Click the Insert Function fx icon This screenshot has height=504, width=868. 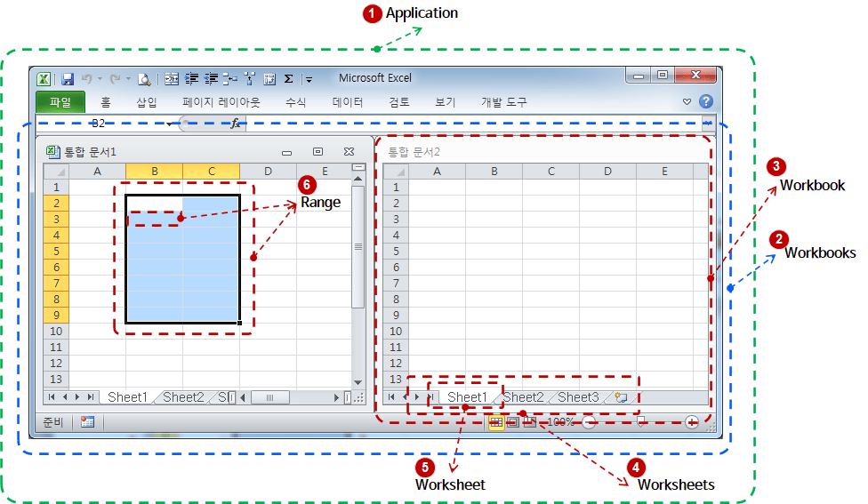(236, 124)
